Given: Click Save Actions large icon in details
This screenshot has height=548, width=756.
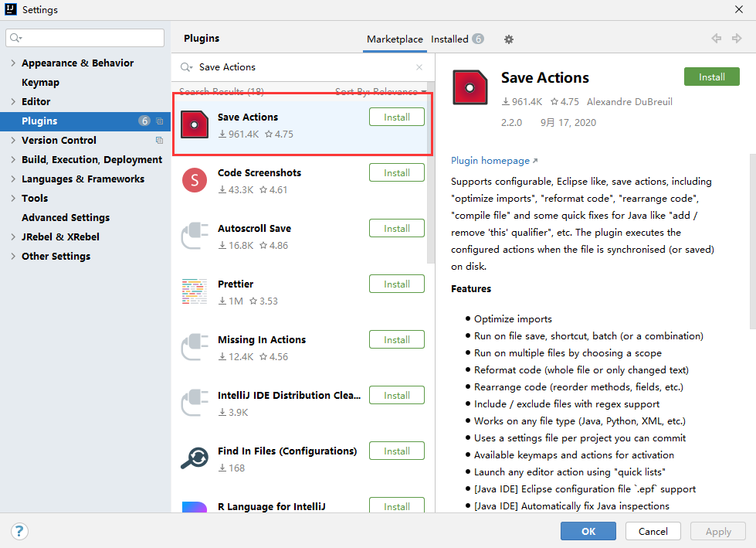Looking at the screenshot, I should click(470, 87).
